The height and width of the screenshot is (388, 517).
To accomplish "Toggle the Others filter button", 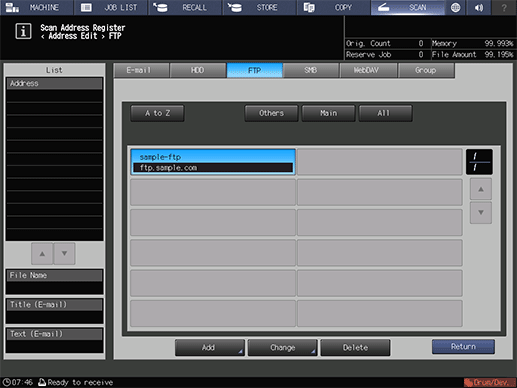I will 271,113.
